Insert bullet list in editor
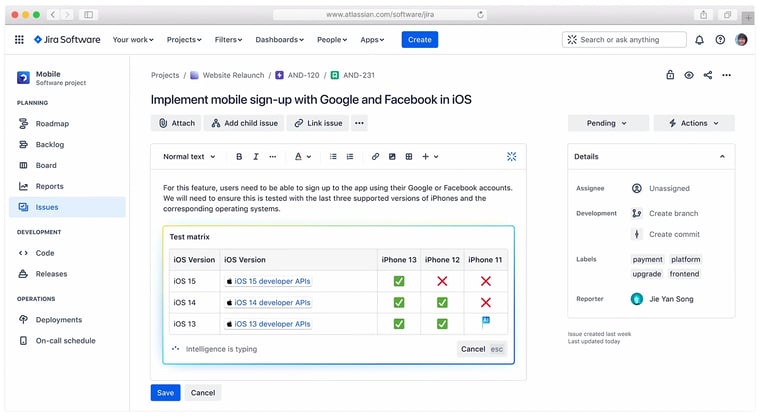 333,157
